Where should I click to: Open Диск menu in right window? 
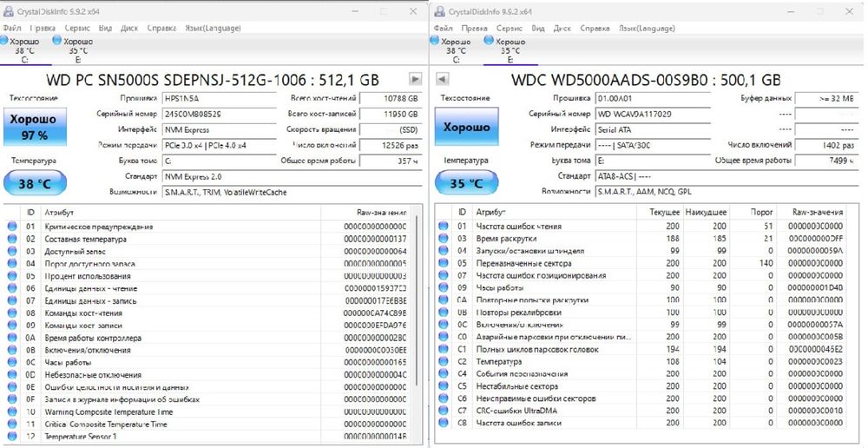coord(562,28)
